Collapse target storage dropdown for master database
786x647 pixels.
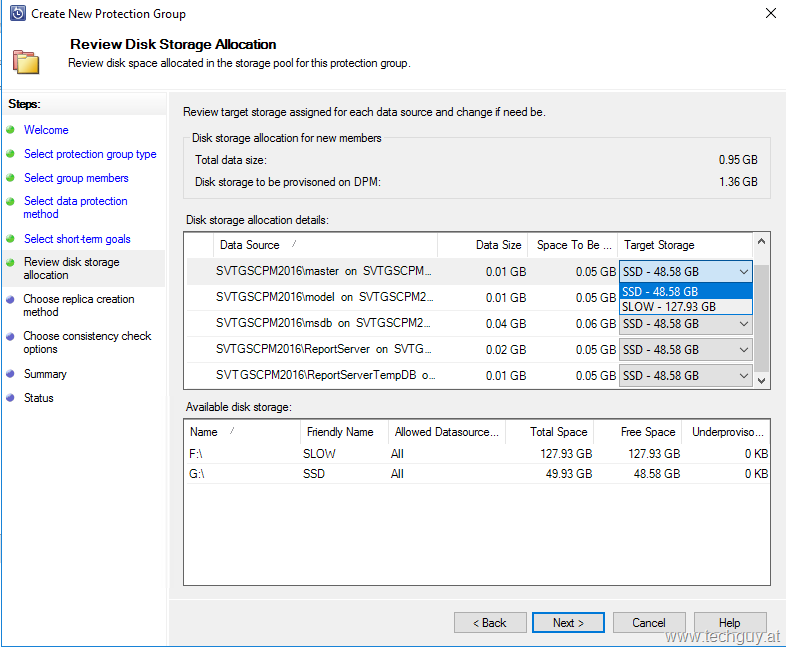[743, 272]
